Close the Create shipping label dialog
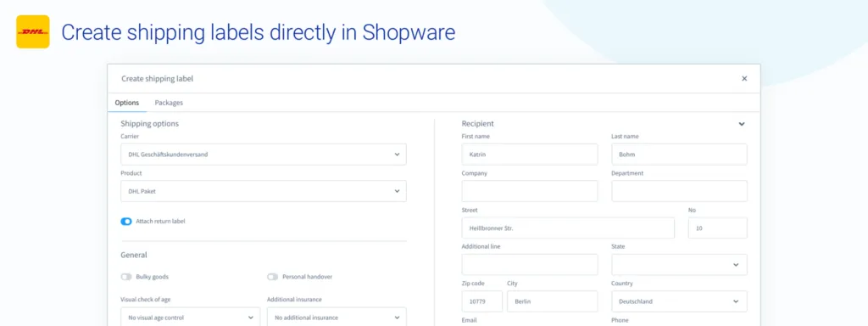 (x=744, y=79)
